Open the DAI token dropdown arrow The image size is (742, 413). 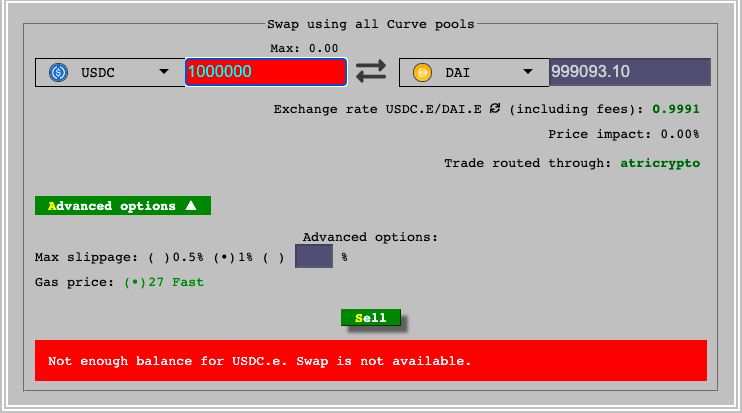pyautogui.click(x=528, y=72)
